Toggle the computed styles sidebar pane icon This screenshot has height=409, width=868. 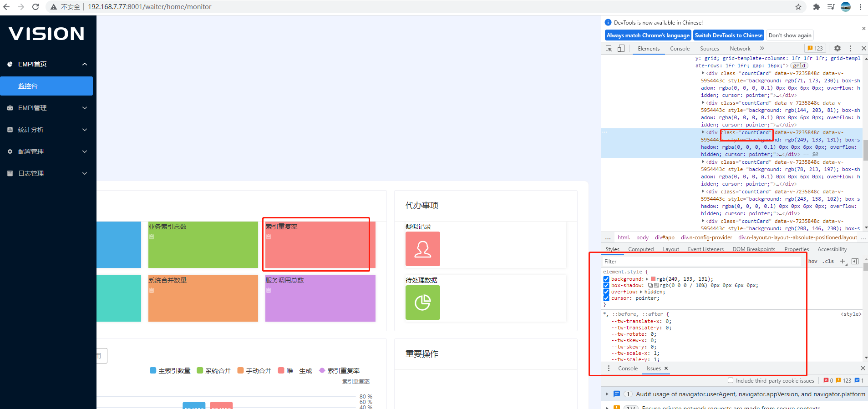855,261
